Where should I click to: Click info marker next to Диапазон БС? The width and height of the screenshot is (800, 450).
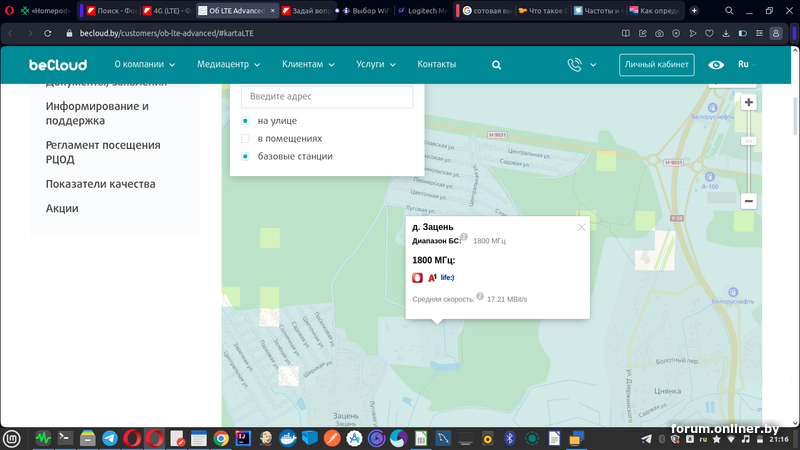coord(464,236)
